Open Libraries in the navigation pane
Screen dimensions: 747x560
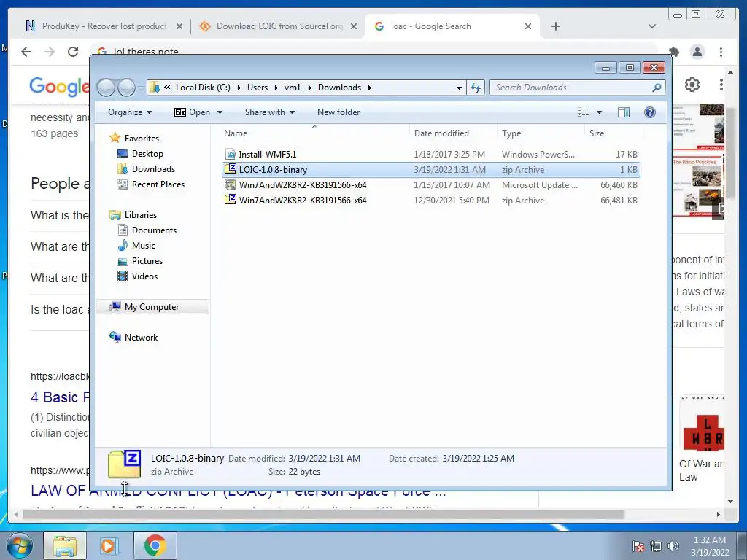141,215
